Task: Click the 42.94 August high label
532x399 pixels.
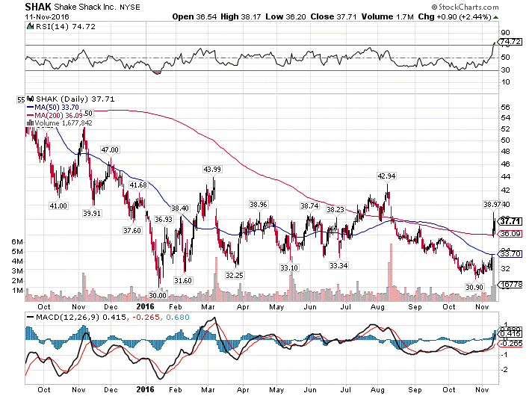Action: pos(386,176)
